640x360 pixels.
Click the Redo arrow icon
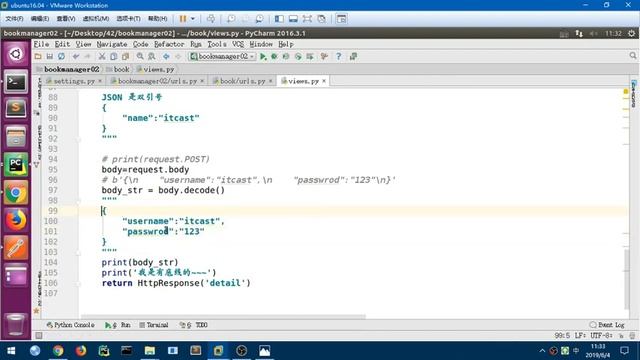point(87,56)
